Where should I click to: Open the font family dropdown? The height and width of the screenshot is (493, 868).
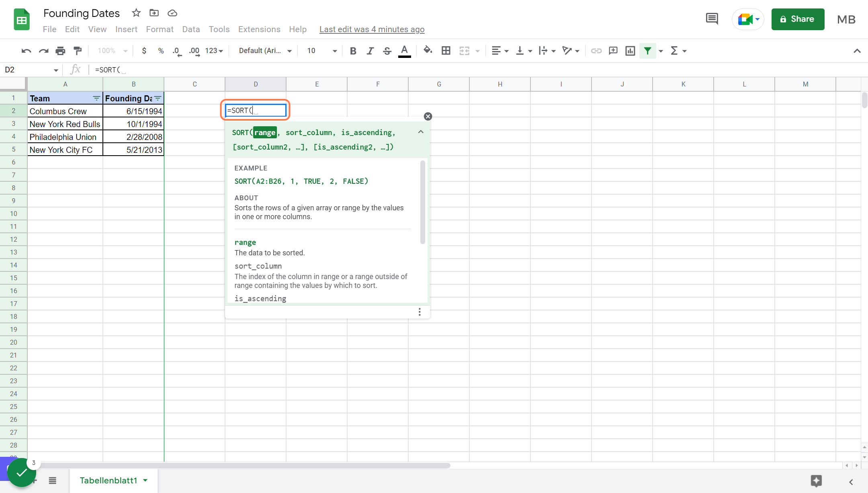pyautogui.click(x=265, y=51)
